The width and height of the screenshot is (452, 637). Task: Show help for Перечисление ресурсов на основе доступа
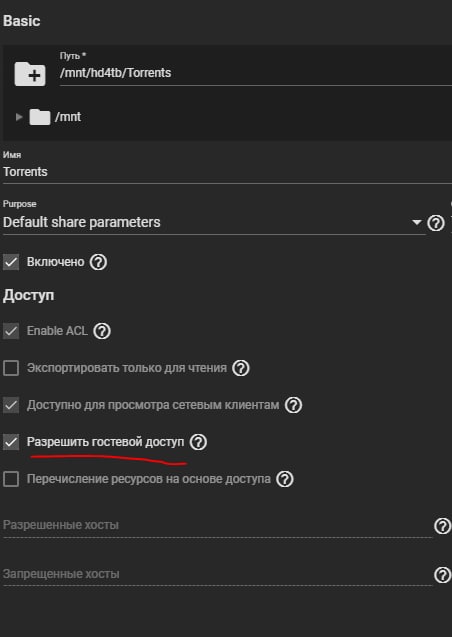tap(285, 479)
